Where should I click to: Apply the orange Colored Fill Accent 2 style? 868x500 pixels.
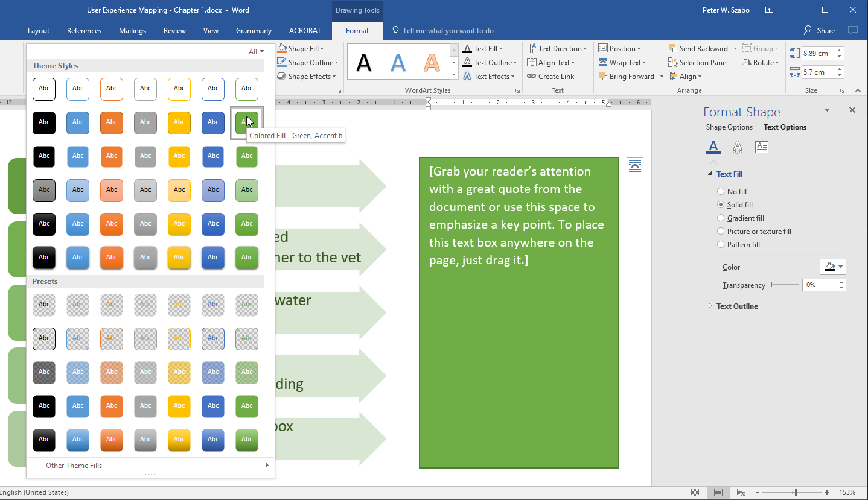pyautogui.click(x=112, y=122)
